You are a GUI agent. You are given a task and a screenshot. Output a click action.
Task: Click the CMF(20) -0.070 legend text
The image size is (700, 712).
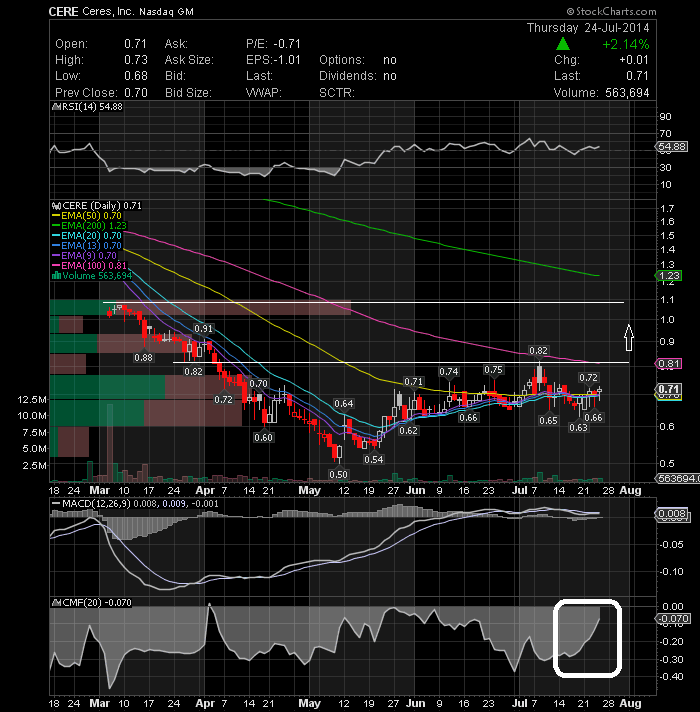pos(97,603)
